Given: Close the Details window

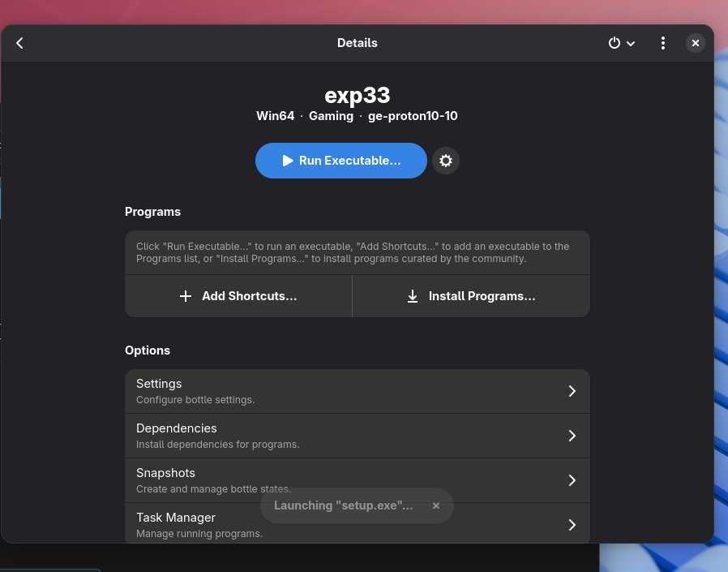Looking at the screenshot, I should (x=695, y=43).
